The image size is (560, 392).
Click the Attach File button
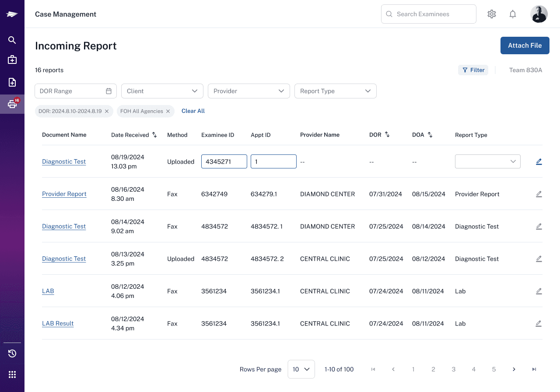click(525, 45)
